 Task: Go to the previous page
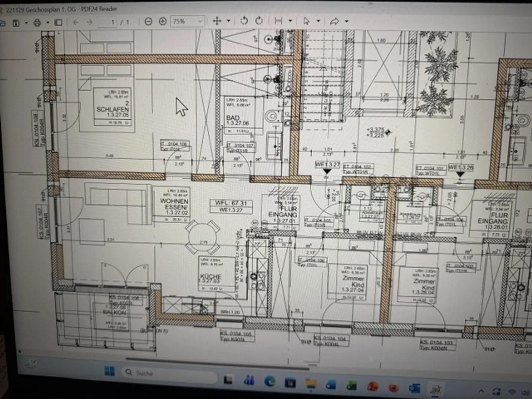(x=76, y=22)
